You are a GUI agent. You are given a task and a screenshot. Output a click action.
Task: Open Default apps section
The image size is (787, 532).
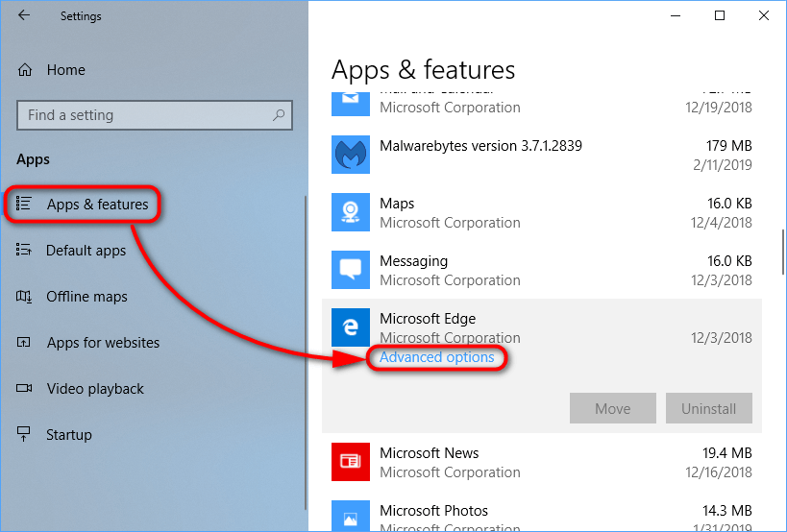(x=86, y=251)
